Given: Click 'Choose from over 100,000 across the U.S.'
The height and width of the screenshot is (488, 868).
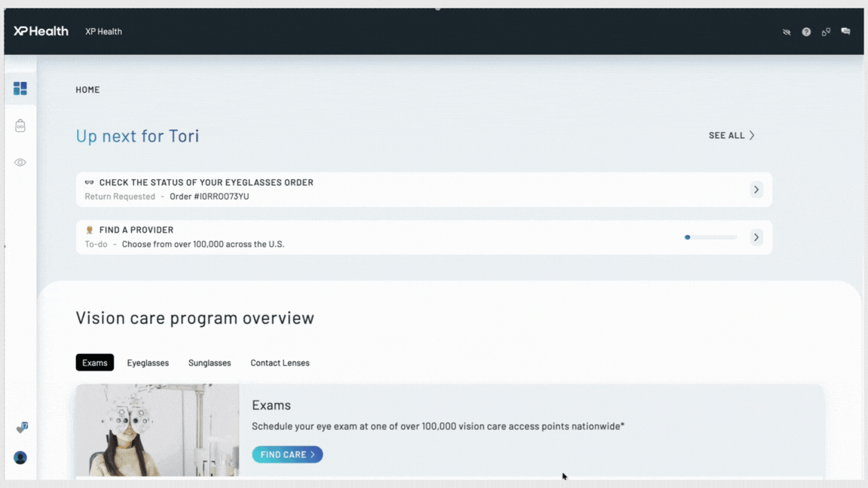Looking at the screenshot, I should click(203, 244).
